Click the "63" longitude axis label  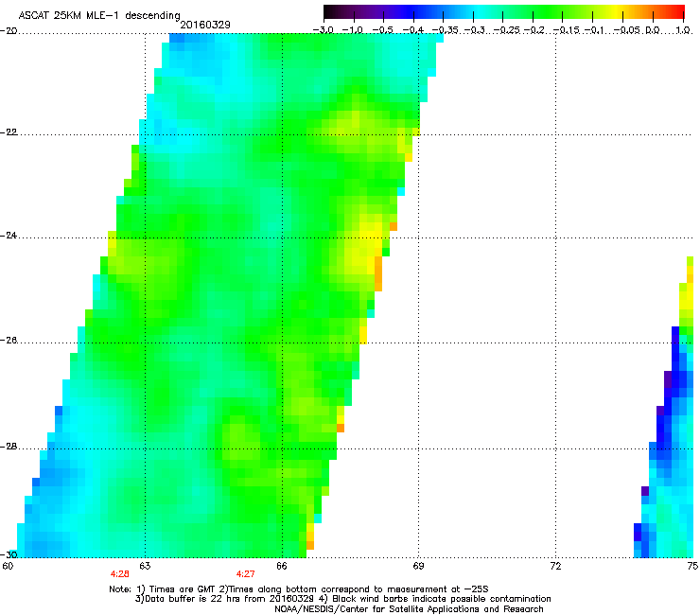[x=145, y=566]
